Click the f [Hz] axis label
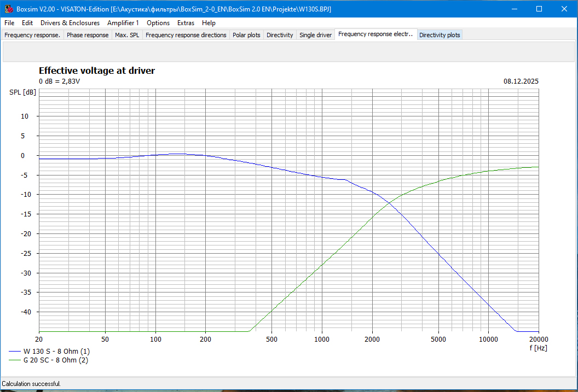 [x=538, y=348]
